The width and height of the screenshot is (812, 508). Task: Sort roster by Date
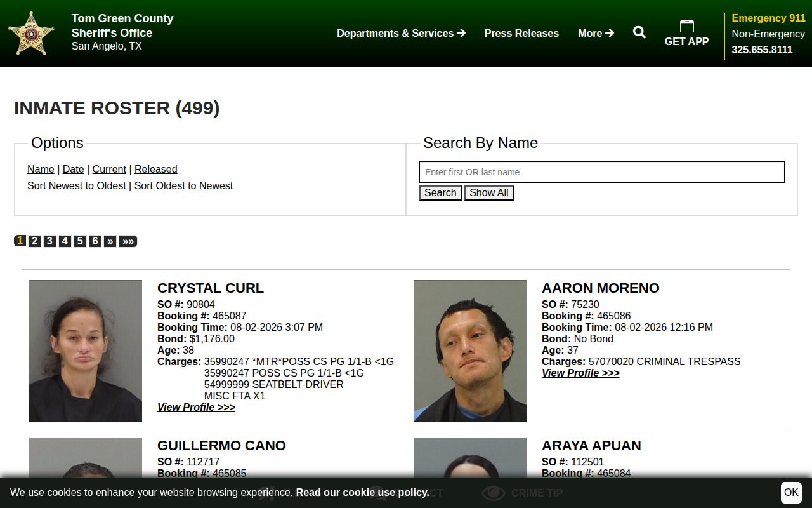(73, 169)
